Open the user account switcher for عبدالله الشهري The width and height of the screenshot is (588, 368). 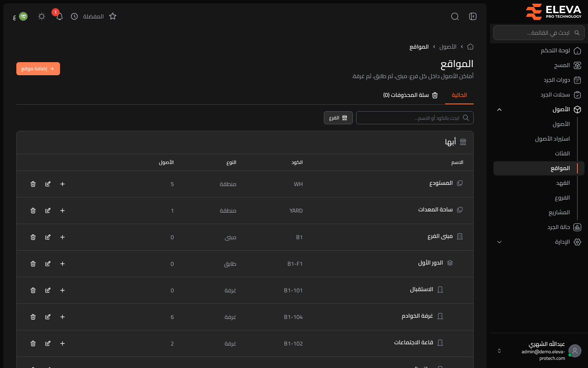539,351
